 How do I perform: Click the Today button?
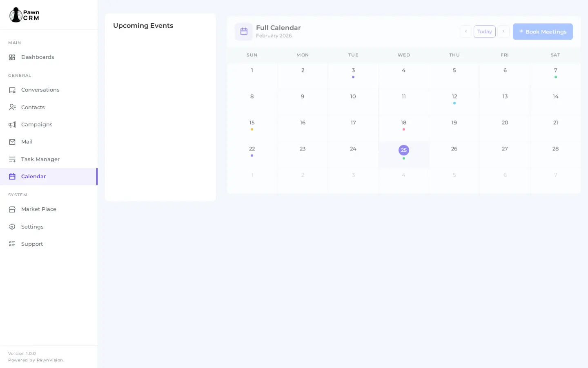[x=485, y=31]
